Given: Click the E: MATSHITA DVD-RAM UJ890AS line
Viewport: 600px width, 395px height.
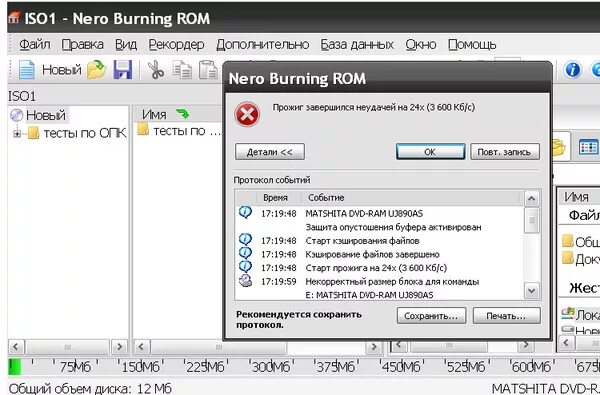Looking at the screenshot, I should [x=369, y=295].
